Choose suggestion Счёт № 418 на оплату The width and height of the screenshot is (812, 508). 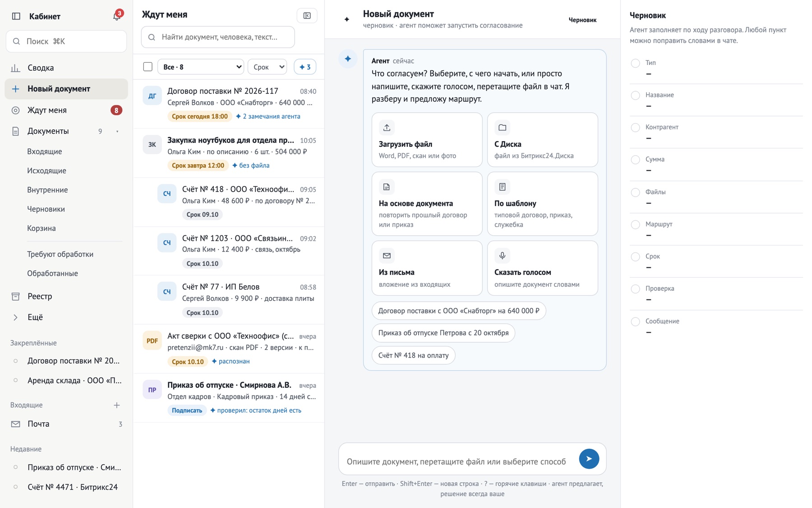pos(413,355)
